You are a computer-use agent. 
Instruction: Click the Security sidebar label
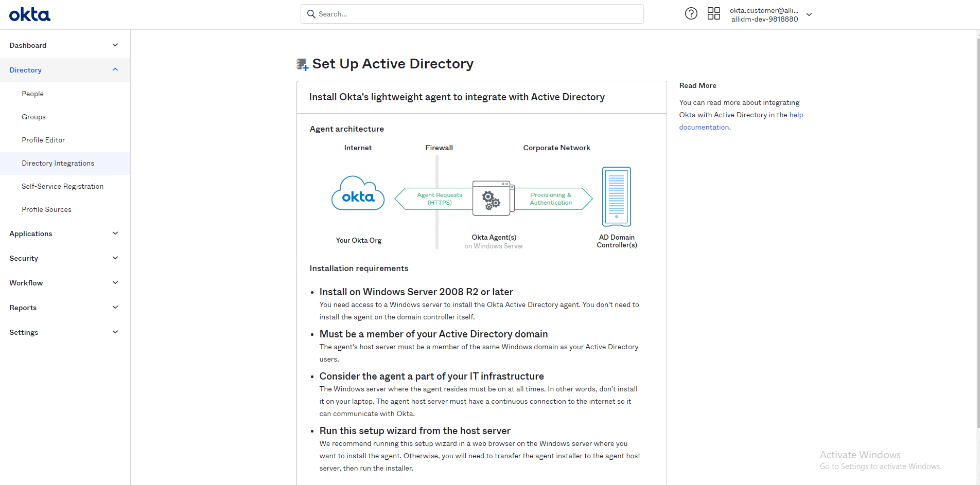[24, 258]
